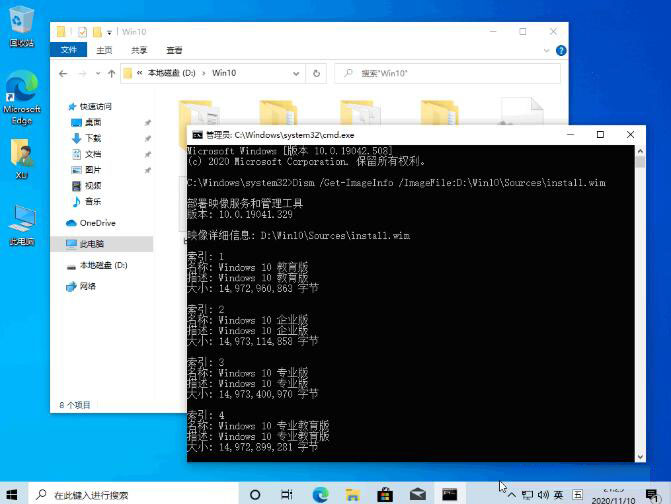Click the taskbar search input box
This screenshot has height=504, width=671.
click(x=133, y=495)
